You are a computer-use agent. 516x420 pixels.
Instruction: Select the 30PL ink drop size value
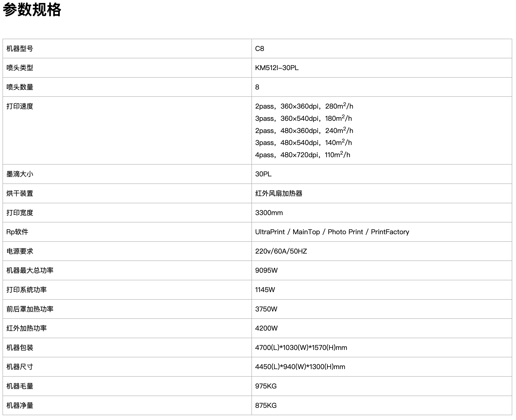click(x=263, y=174)
